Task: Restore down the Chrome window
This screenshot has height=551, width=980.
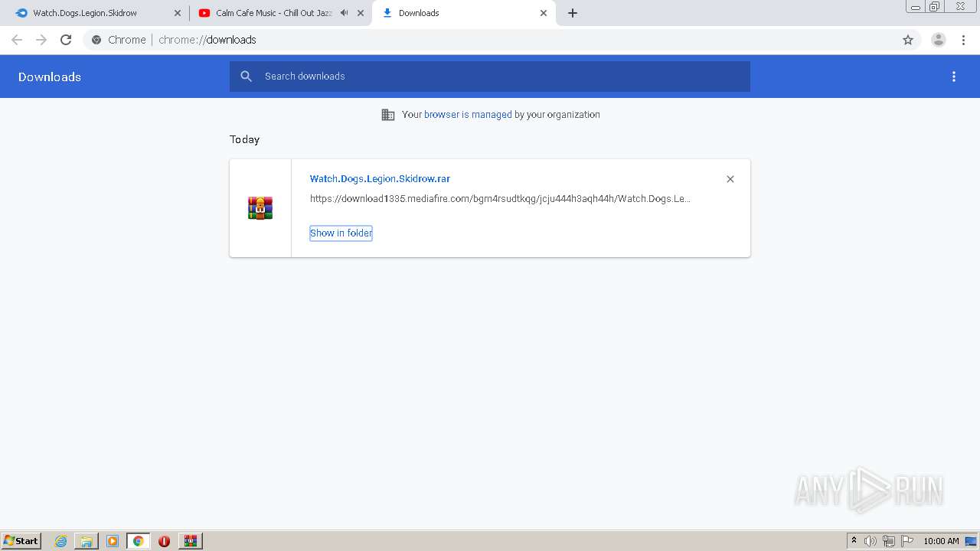Action: tap(935, 7)
